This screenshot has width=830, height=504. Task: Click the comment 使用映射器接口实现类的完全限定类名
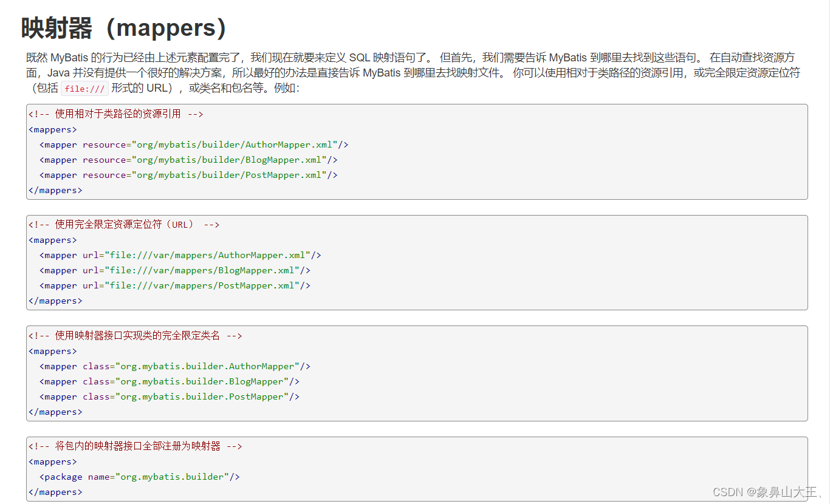pos(135,335)
